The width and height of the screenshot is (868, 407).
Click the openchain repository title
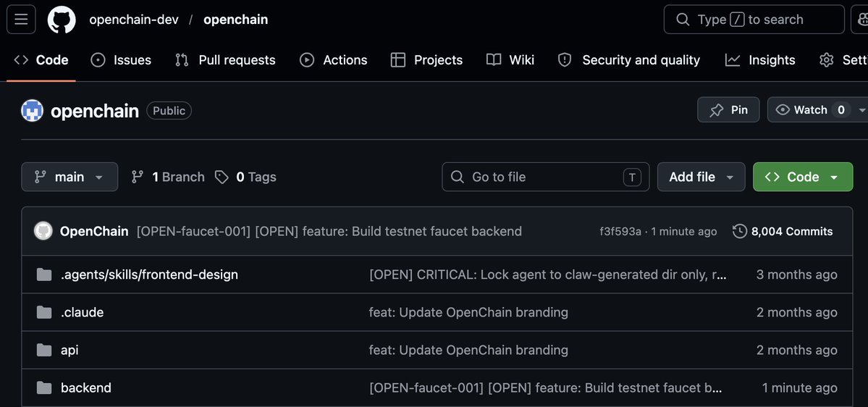95,111
